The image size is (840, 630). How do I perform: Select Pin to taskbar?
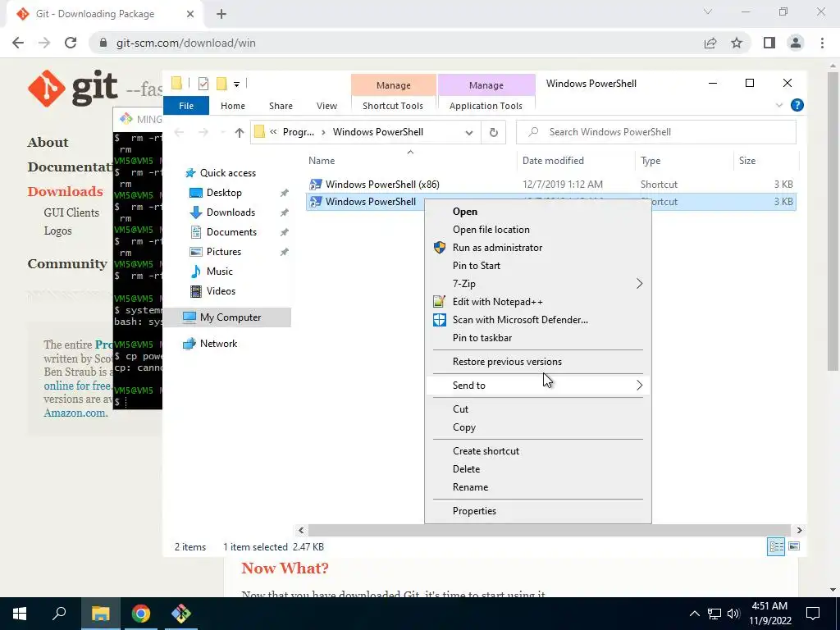coord(482,338)
